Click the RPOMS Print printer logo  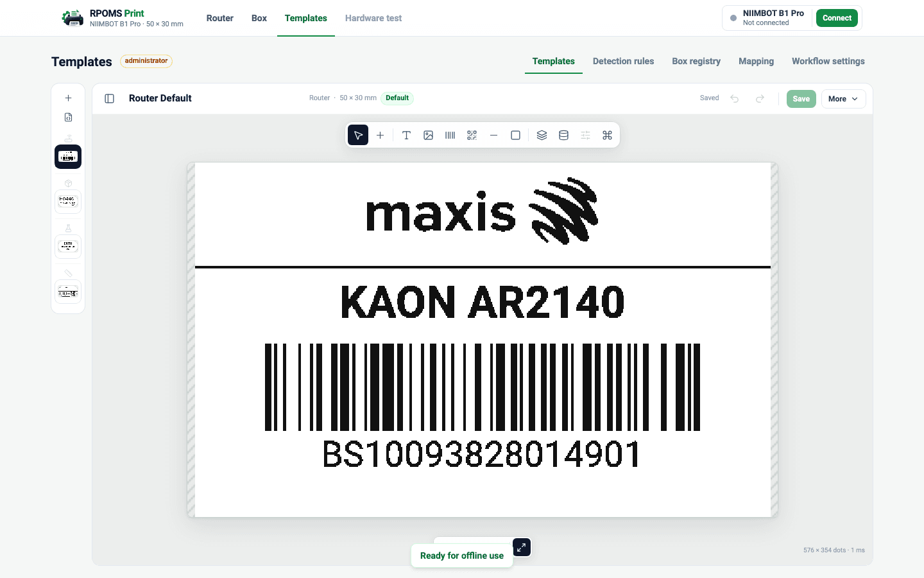click(x=73, y=18)
